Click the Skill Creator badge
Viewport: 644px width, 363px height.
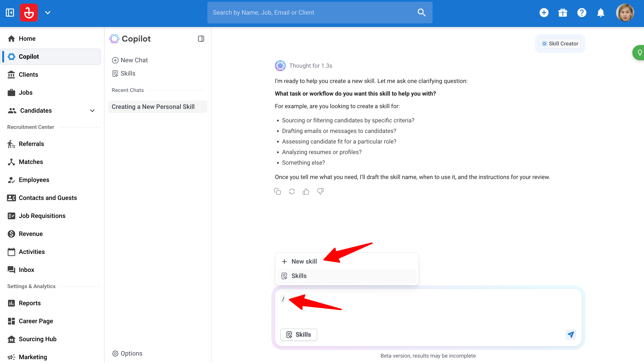pyautogui.click(x=560, y=43)
